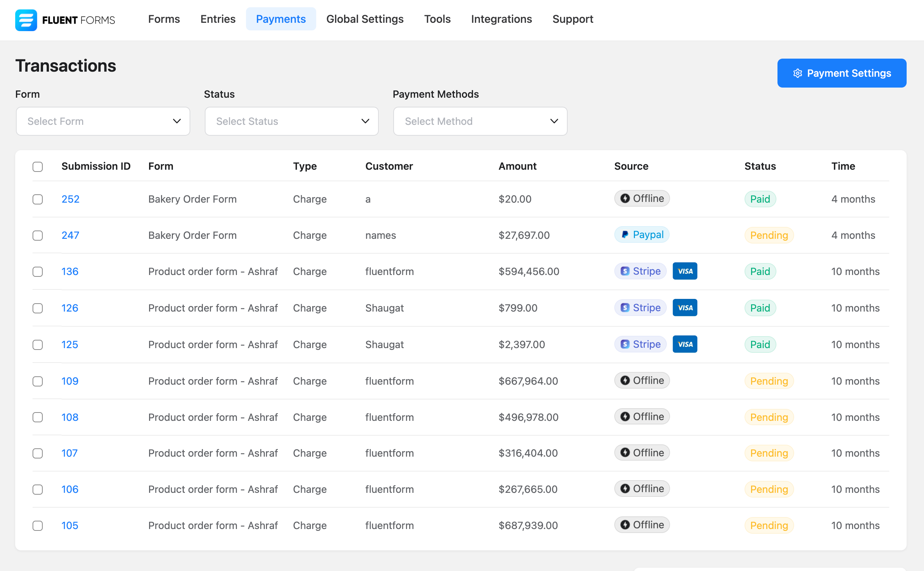Navigate to Integrations
This screenshot has height=571, width=924.
pyautogui.click(x=501, y=19)
